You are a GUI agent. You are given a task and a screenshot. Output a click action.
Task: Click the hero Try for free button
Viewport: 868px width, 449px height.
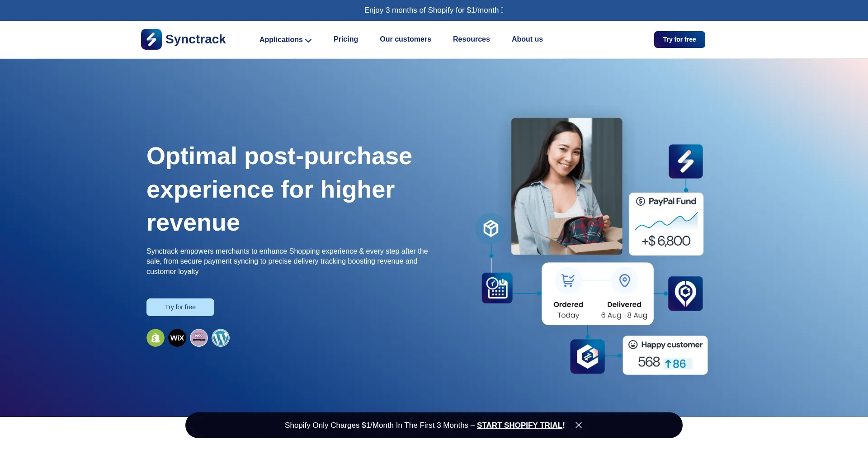pyautogui.click(x=180, y=307)
